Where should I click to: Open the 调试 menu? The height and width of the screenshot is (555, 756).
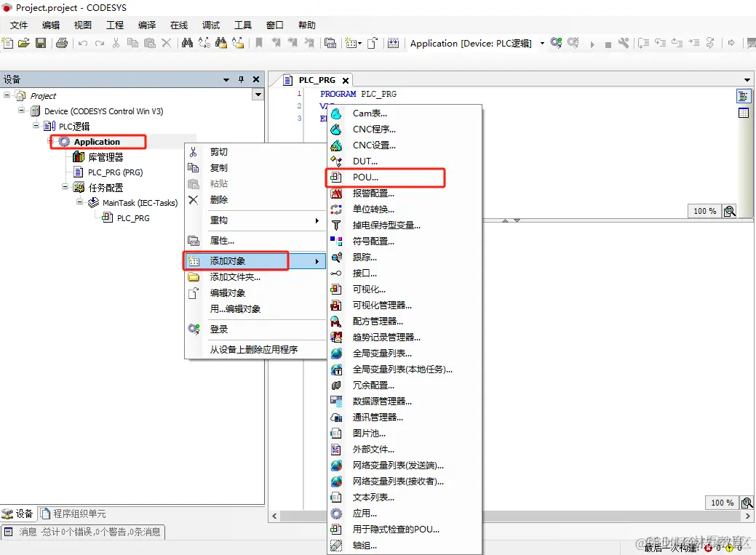pos(211,25)
